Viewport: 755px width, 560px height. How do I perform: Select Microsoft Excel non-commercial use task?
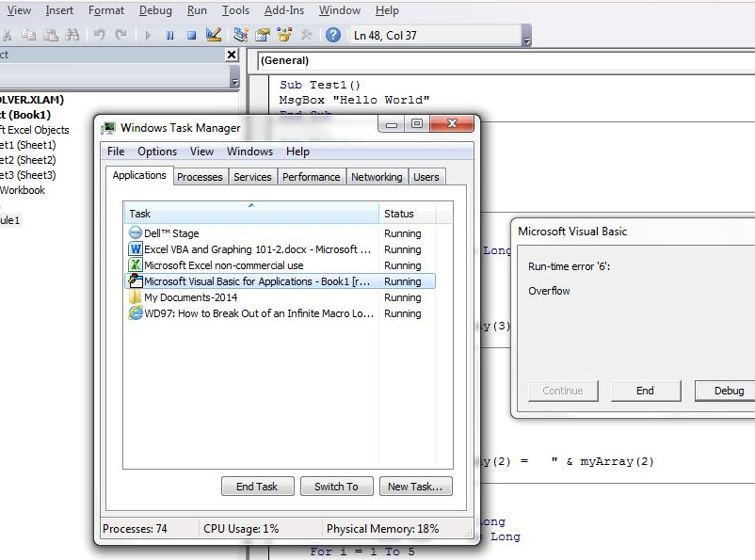281,265
